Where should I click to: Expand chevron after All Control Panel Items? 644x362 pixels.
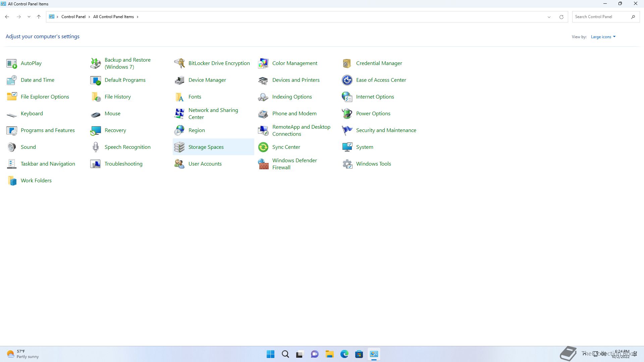[x=138, y=17]
